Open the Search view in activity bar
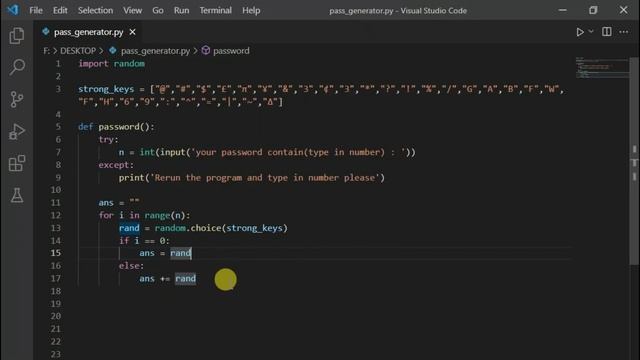Viewport: 640px width, 360px height. [17, 67]
